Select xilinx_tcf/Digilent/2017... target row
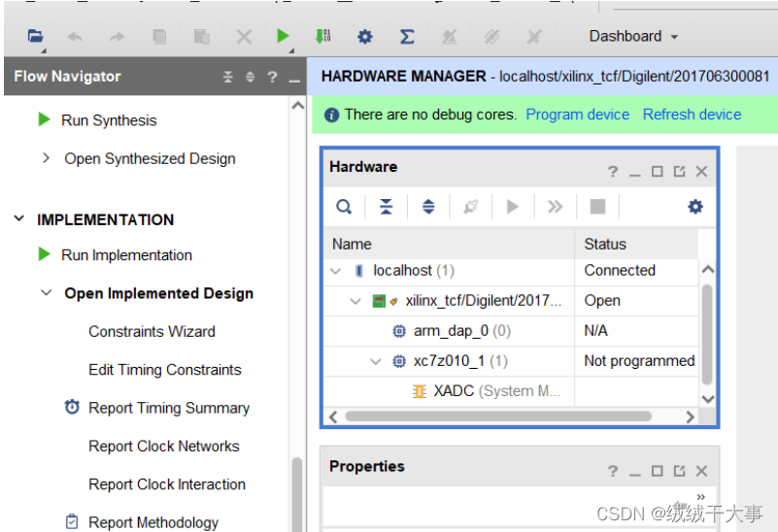The height and width of the screenshot is (532, 778). (x=511, y=301)
